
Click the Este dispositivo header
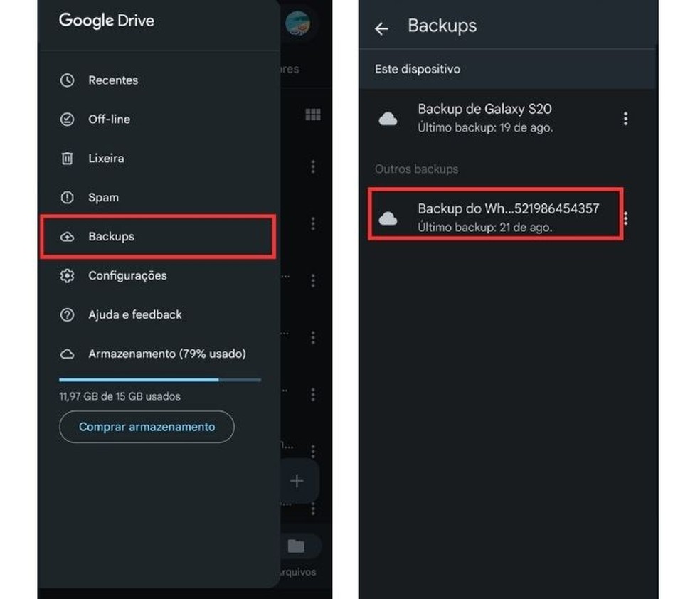418,69
